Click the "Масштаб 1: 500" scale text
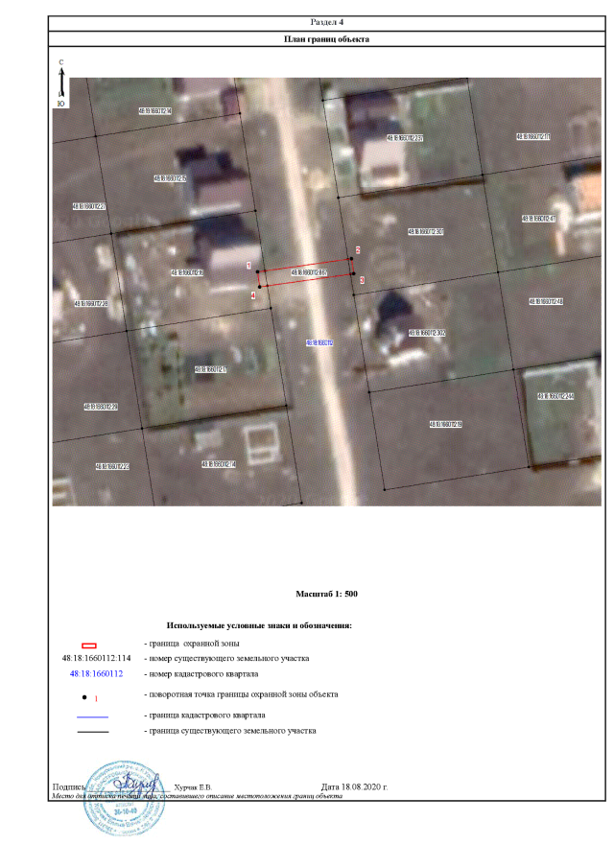Image resolution: width=614 pixels, height=868 pixels. 326,595
